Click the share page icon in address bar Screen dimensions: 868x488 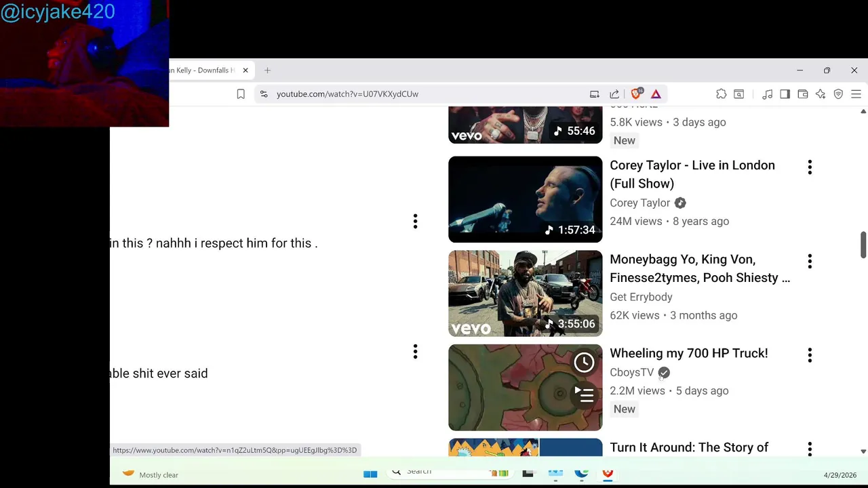point(614,94)
